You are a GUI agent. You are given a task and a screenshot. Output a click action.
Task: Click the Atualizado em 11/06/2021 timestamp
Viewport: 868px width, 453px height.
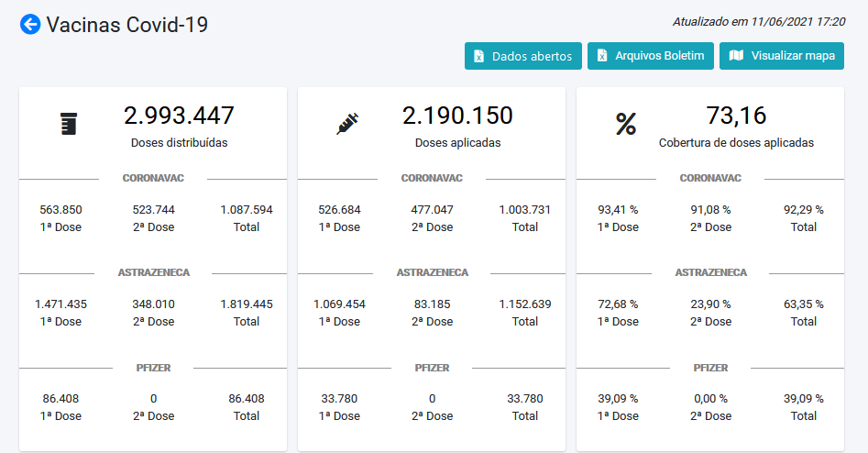point(759,20)
